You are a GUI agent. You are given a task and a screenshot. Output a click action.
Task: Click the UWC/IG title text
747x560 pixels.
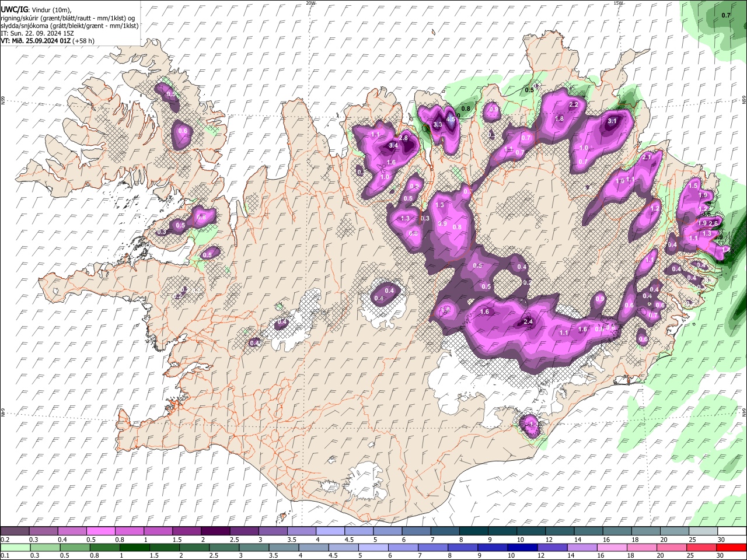(x=14, y=10)
